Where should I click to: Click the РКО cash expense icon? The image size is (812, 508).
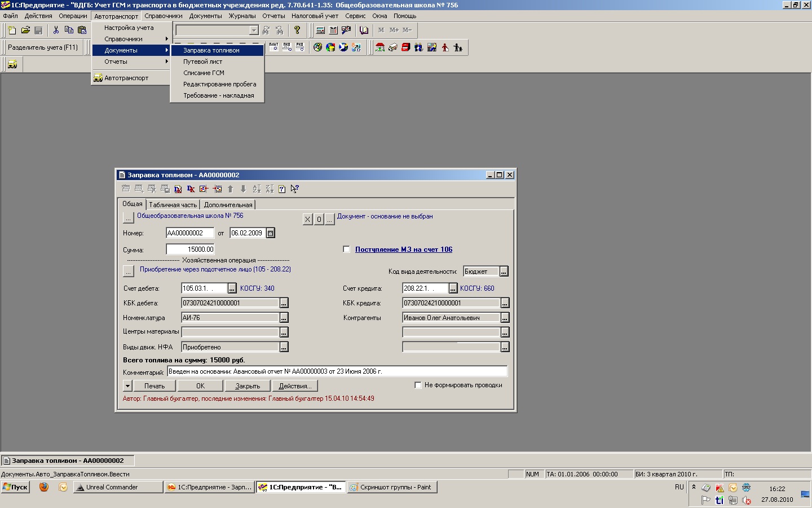[300, 47]
